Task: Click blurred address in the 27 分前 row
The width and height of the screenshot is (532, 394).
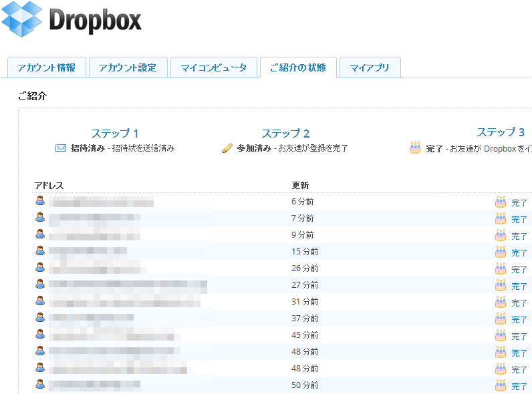Action: click(x=128, y=286)
